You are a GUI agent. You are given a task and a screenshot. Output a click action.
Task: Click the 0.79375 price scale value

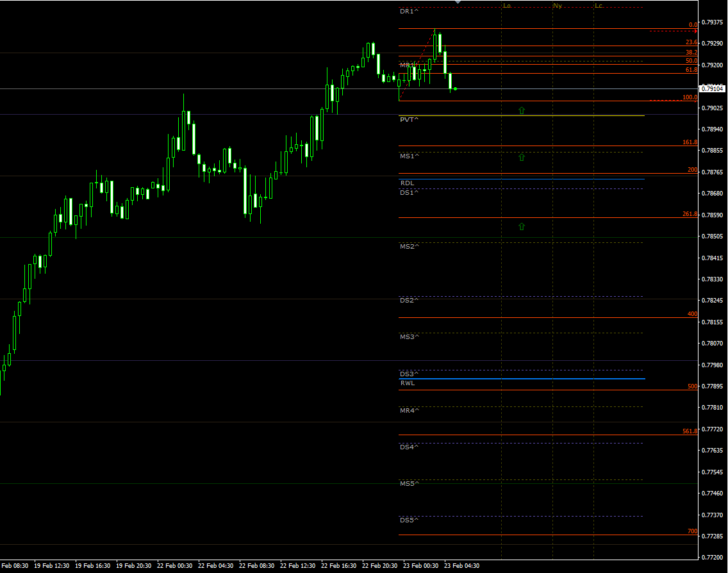712,22
